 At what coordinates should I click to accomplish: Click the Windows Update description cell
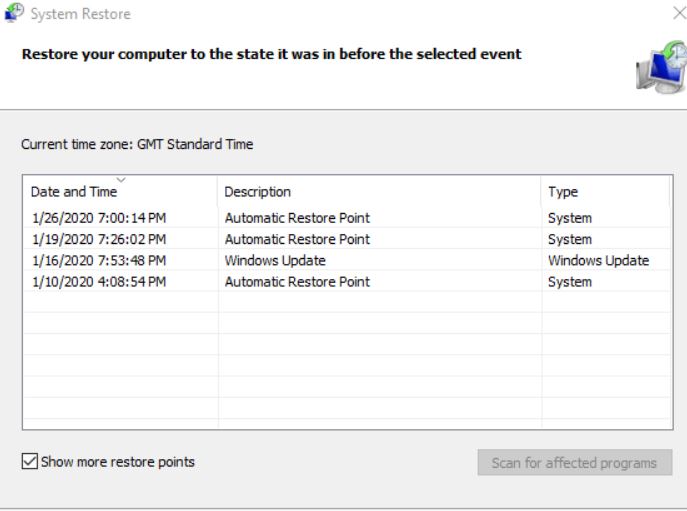(275, 260)
